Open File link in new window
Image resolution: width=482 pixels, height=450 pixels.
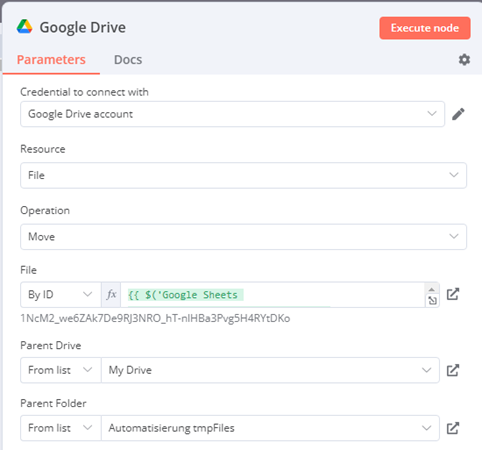(x=453, y=294)
